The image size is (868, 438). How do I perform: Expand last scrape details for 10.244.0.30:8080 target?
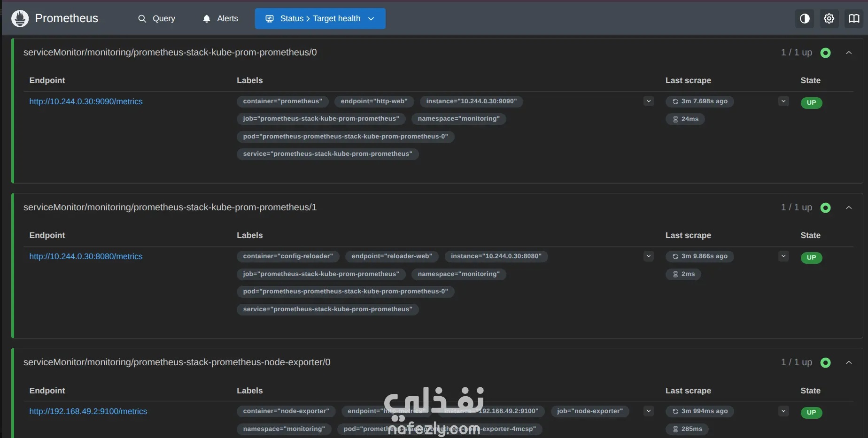click(783, 256)
